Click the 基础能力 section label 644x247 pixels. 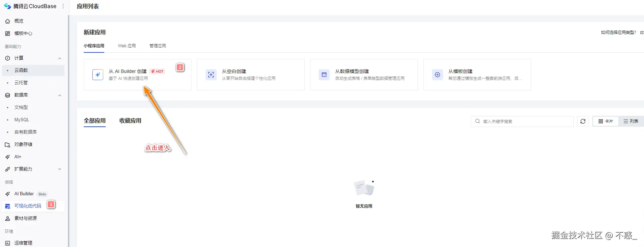13,47
